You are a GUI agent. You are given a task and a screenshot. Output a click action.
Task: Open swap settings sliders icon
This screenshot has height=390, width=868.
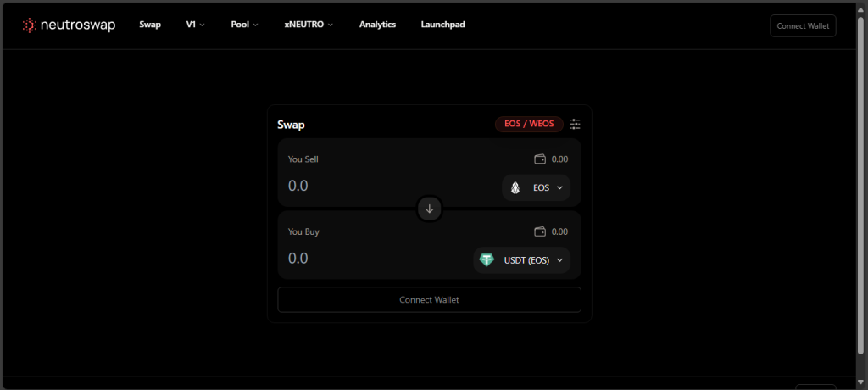pyautogui.click(x=575, y=125)
